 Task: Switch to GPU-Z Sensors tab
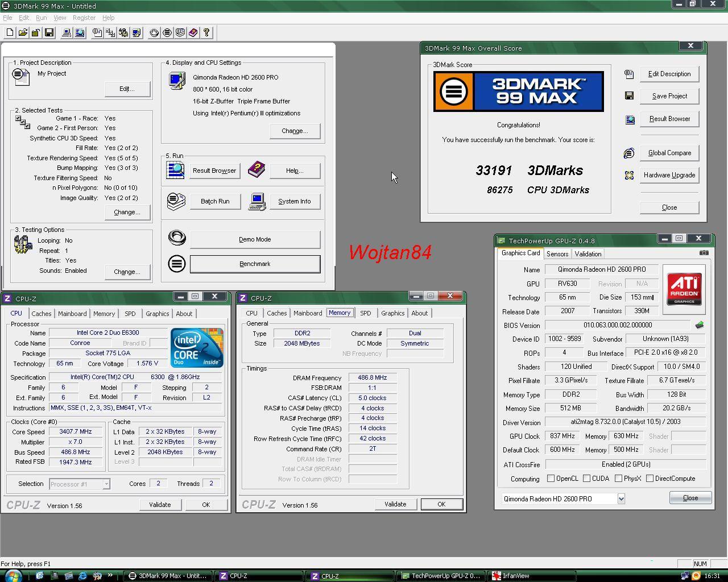[557, 254]
